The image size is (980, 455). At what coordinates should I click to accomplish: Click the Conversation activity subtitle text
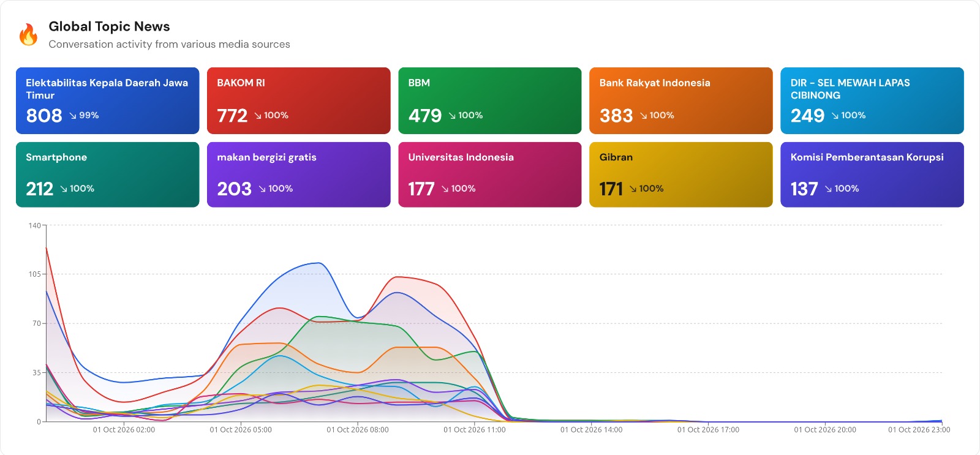169,44
